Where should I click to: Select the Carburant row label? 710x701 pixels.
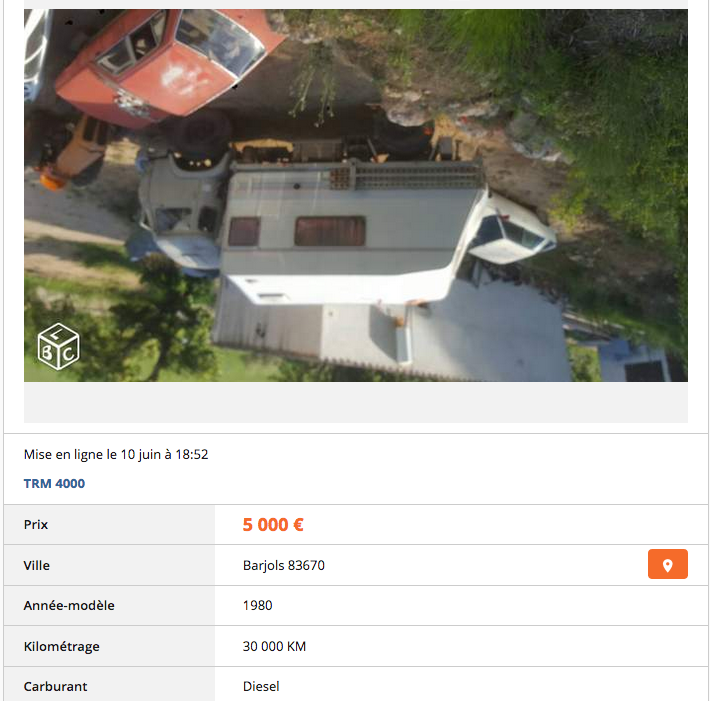pos(55,687)
